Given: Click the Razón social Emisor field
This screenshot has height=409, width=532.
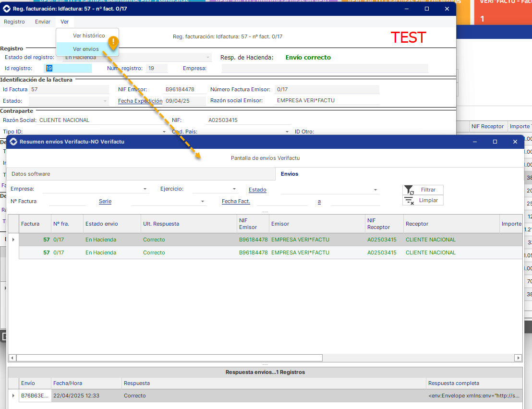Looking at the screenshot, I should coord(326,101).
